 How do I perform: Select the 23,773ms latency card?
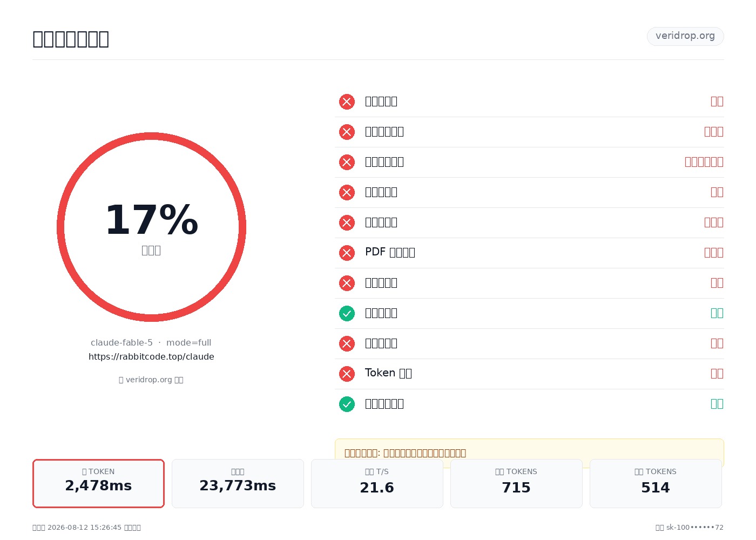(x=238, y=483)
